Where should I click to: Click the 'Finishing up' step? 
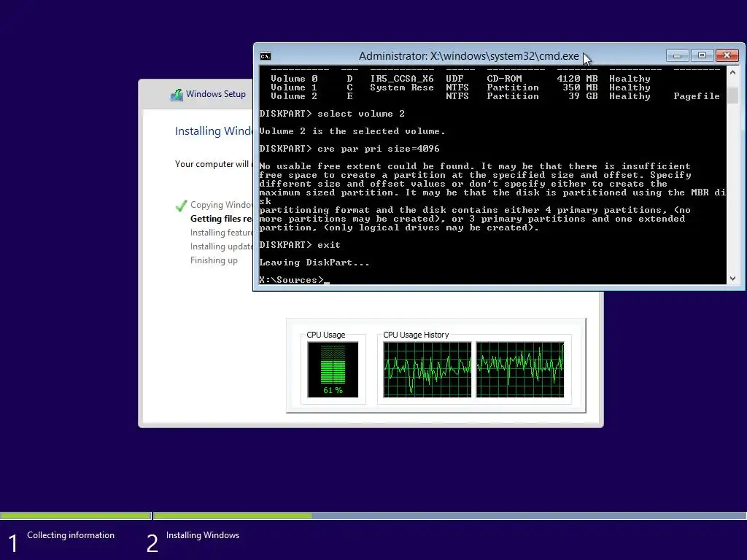click(214, 260)
